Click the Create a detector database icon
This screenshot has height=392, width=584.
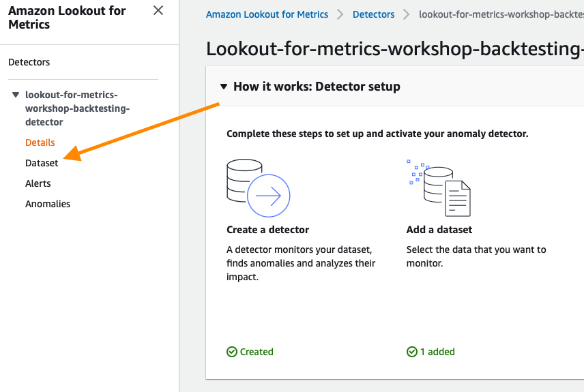(x=258, y=188)
